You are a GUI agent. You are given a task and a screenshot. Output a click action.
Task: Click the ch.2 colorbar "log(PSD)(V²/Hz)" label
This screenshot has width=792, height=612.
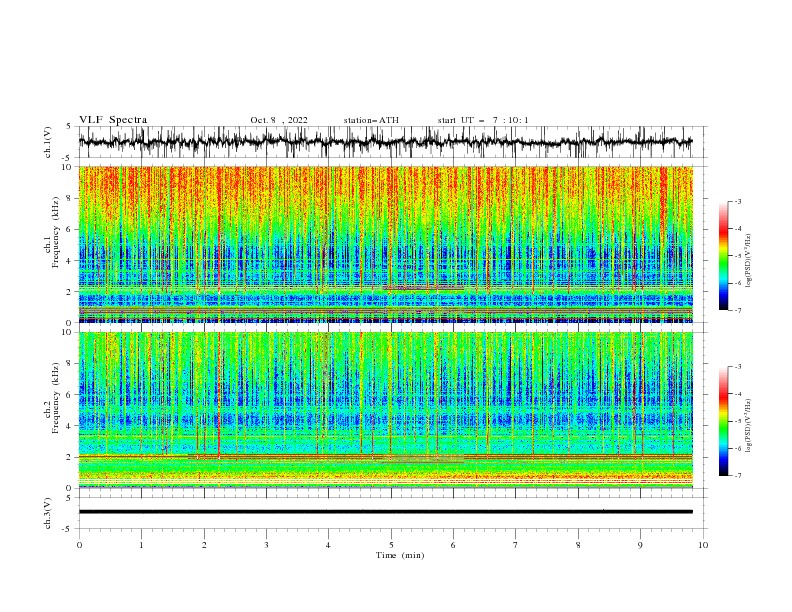[748, 426]
